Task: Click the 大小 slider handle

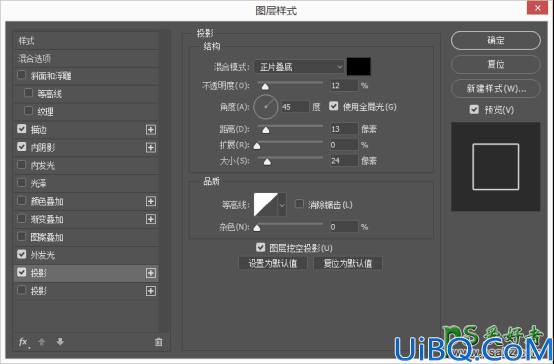Action: [267, 162]
